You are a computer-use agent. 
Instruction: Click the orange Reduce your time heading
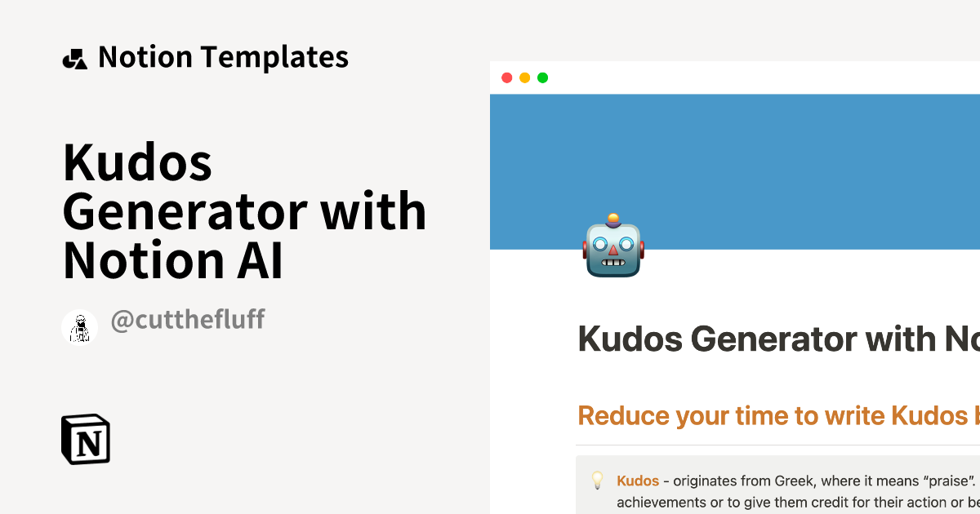click(x=776, y=415)
